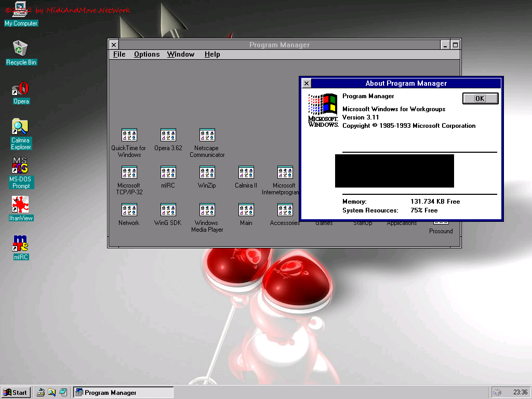Open the QuickTime for Windows program group

(129, 135)
